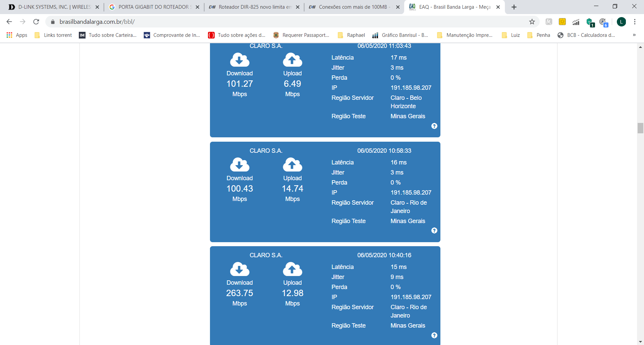
Task: Click the extension icon with badge 6
Action: coord(604,22)
